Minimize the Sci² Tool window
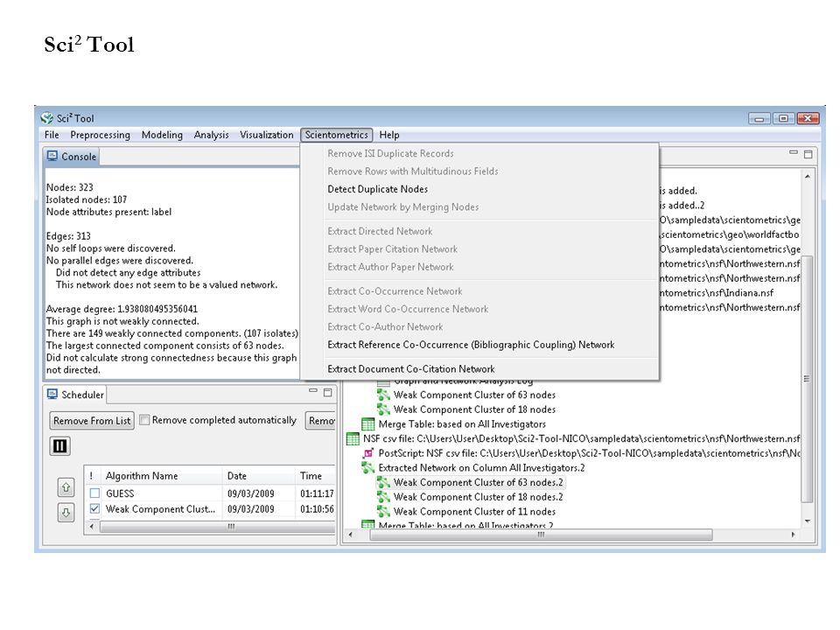 (x=759, y=118)
